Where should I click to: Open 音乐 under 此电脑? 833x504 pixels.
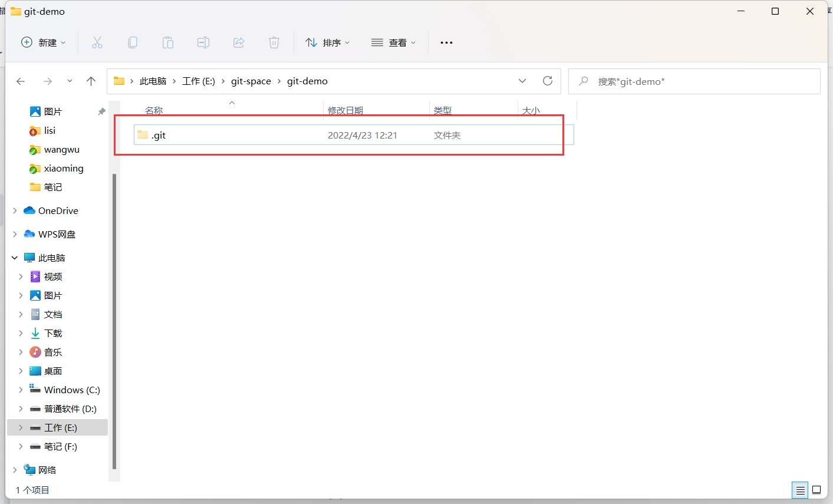click(x=53, y=352)
